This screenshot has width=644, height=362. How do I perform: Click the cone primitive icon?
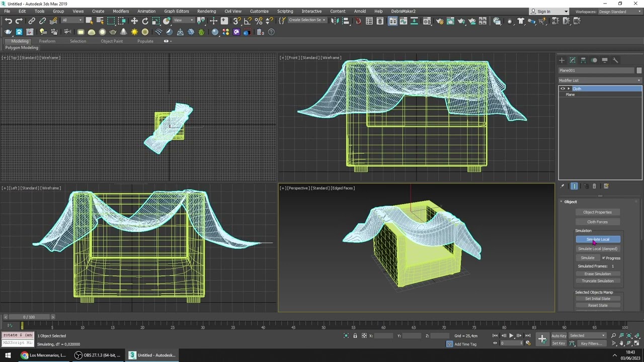pyautogui.click(x=124, y=32)
